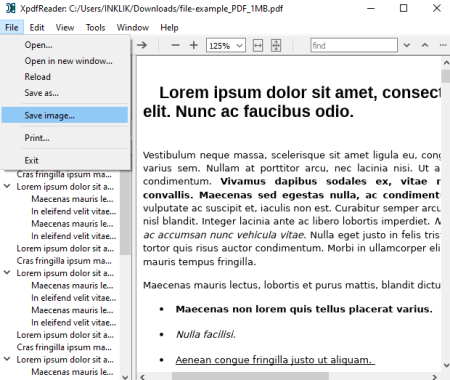
Task: Click the underlined Aenean congue fringilla text
Action: click(x=275, y=360)
